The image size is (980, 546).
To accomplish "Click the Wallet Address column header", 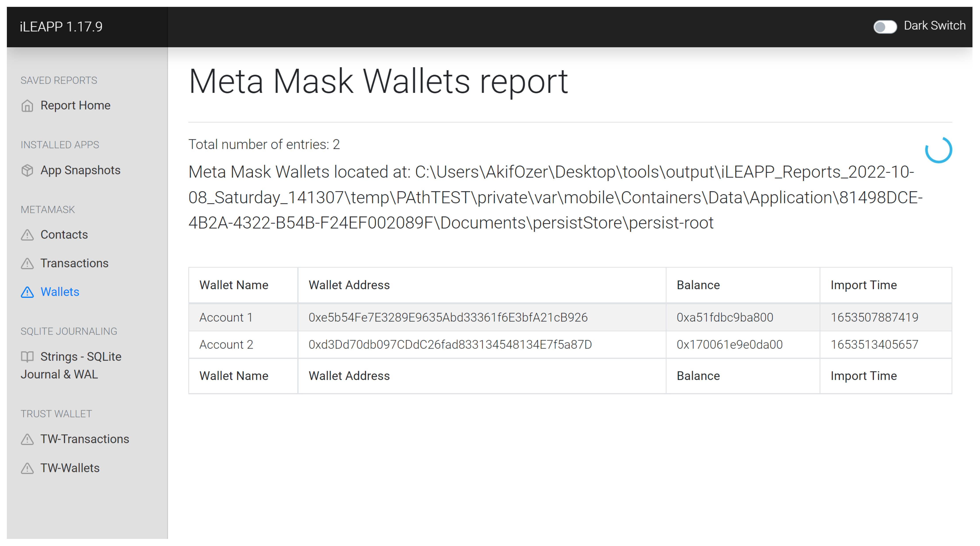I will (x=349, y=285).
